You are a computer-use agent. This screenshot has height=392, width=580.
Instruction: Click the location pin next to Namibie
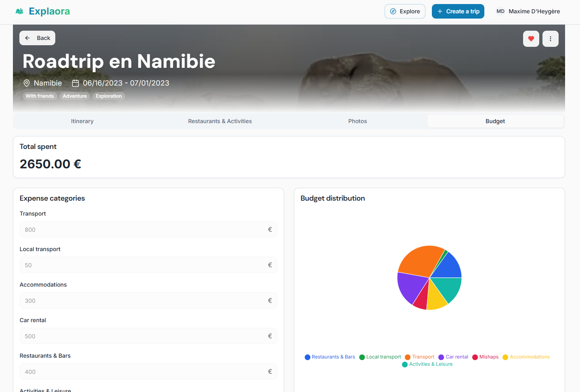(26, 83)
